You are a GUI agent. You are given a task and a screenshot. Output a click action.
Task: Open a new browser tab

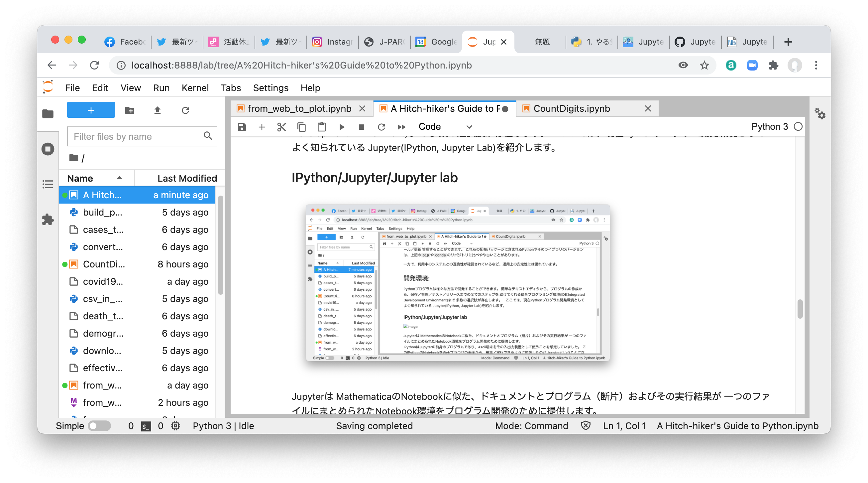point(788,42)
